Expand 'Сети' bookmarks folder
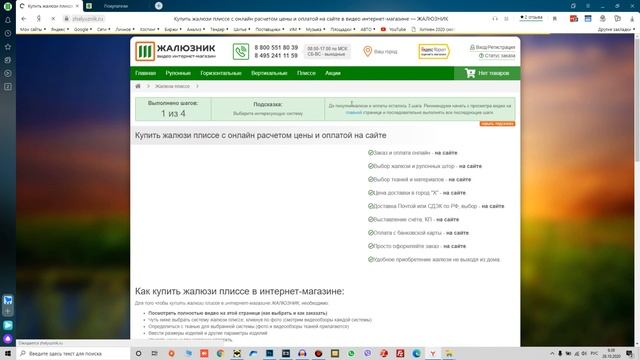640x360 pixels. click(103, 29)
